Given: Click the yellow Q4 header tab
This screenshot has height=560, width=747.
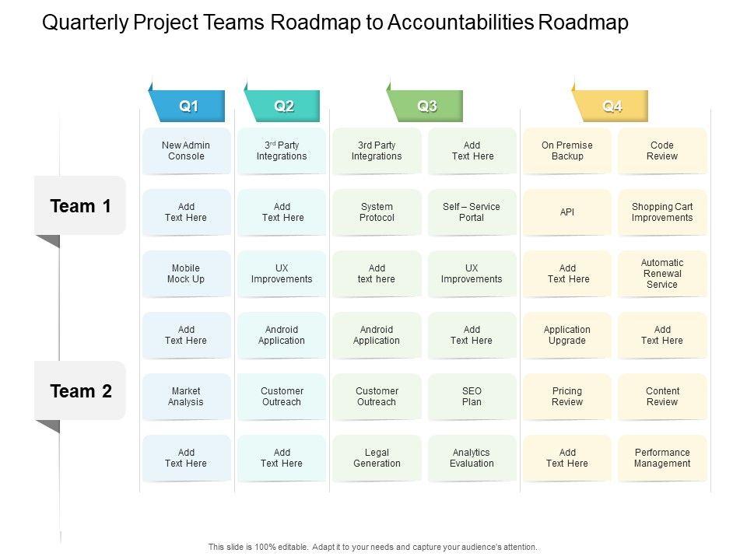Looking at the screenshot, I should click(612, 107).
